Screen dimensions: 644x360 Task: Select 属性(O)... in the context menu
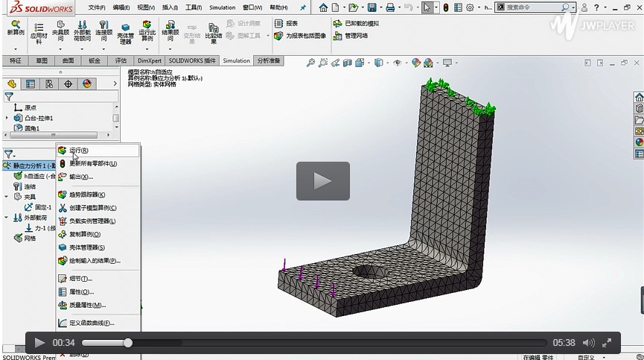tap(81, 291)
